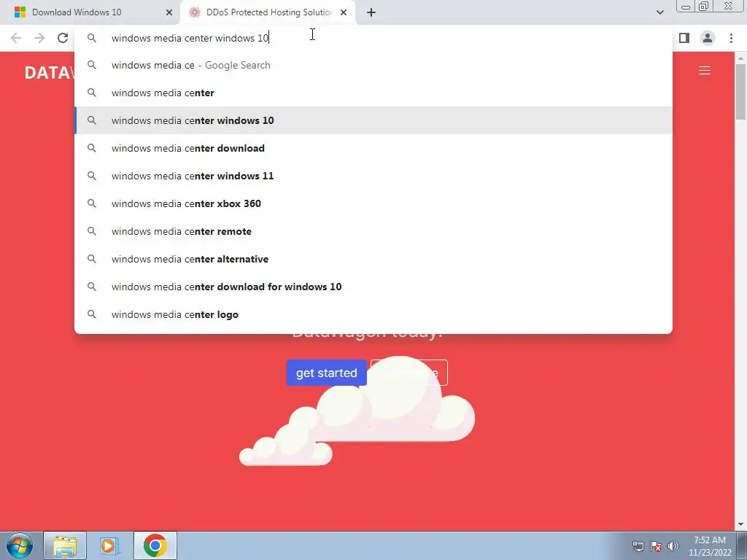The image size is (747, 560).
Task: Open the site hamburger menu
Action: click(705, 71)
